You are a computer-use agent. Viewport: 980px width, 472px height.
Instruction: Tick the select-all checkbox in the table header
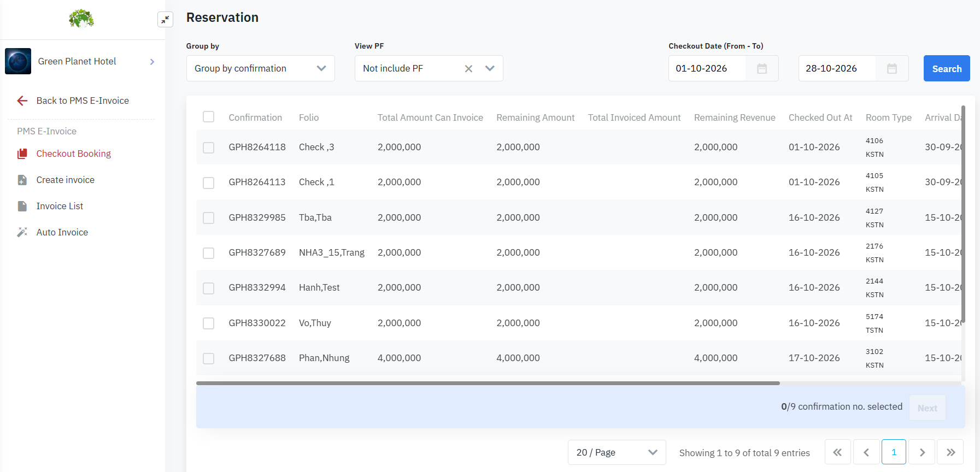point(208,117)
